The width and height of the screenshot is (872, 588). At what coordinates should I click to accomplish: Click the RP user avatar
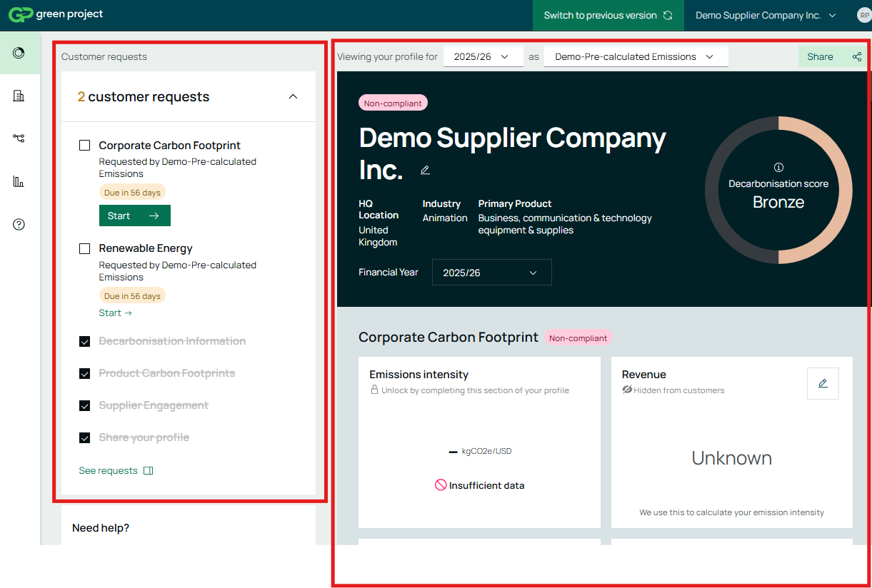click(x=863, y=15)
